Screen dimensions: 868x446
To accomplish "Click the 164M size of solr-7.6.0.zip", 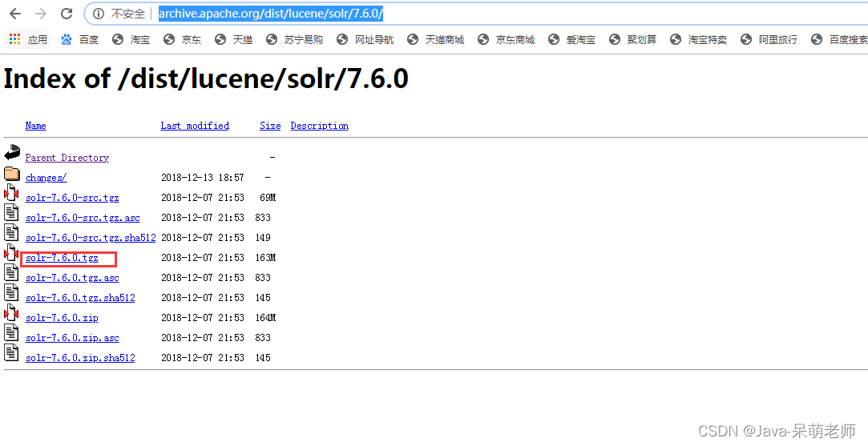I will (265, 318).
